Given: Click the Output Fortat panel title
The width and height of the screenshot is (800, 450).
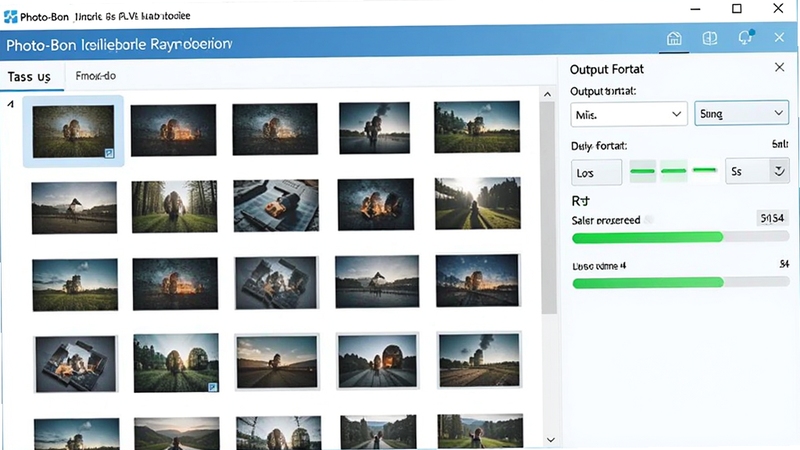Looking at the screenshot, I should click(x=607, y=69).
